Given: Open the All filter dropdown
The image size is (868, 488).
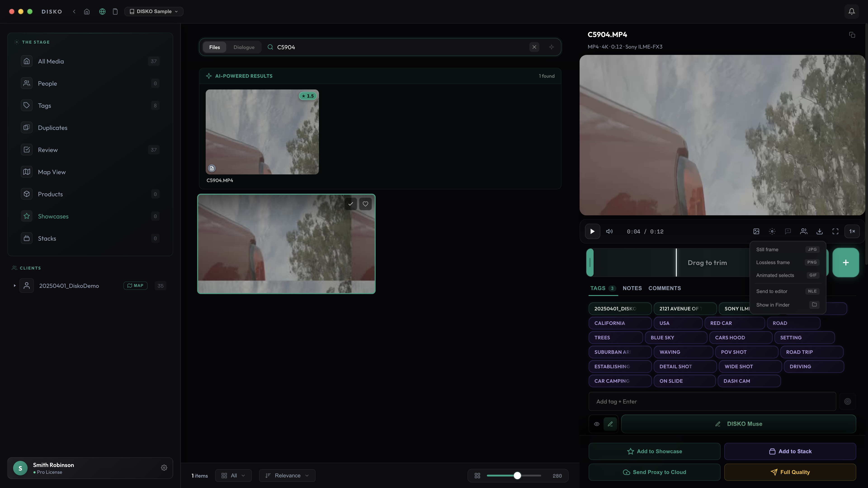Looking at the screenshot, I should tap(233, 476).
